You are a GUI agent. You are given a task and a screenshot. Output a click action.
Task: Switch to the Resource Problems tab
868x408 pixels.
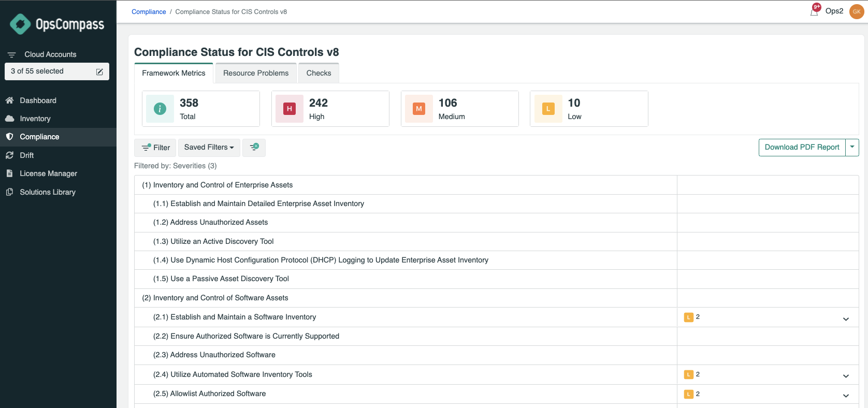tap(256, 73)
